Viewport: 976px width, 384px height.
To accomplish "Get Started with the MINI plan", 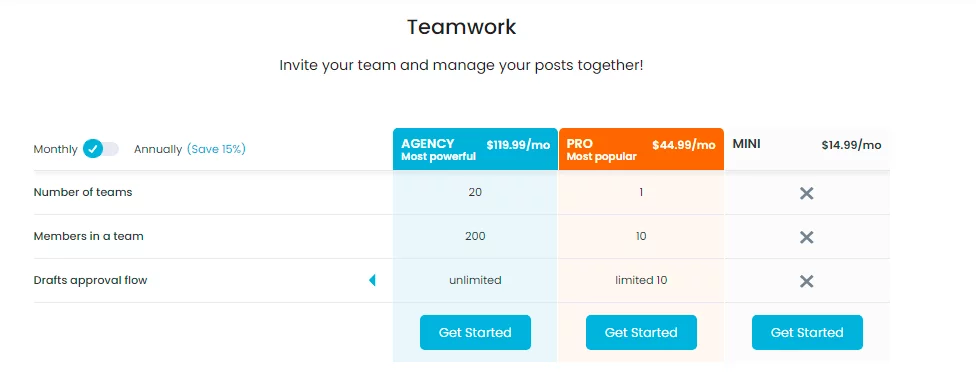I will click(807, 332).
